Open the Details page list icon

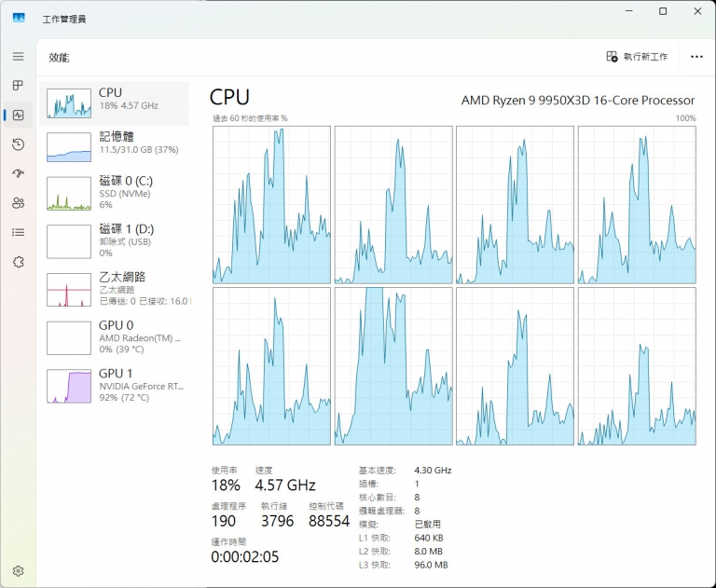pos(18,232)
